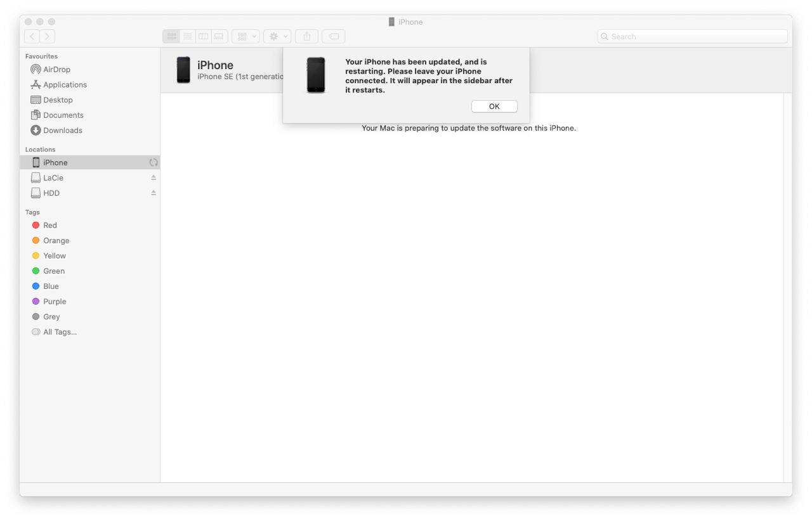
Task: Switch to gallery view
Action: [x=219, y=36]
